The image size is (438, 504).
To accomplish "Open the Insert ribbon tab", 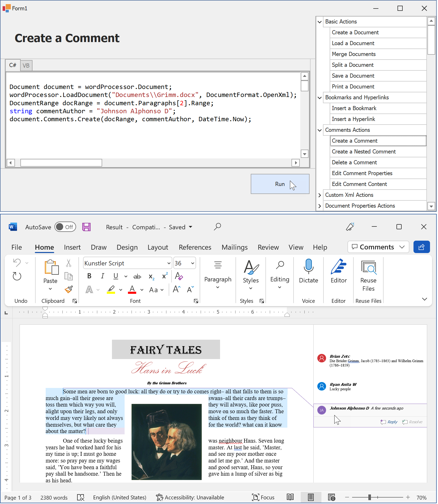I will click(x=72, y=247).
